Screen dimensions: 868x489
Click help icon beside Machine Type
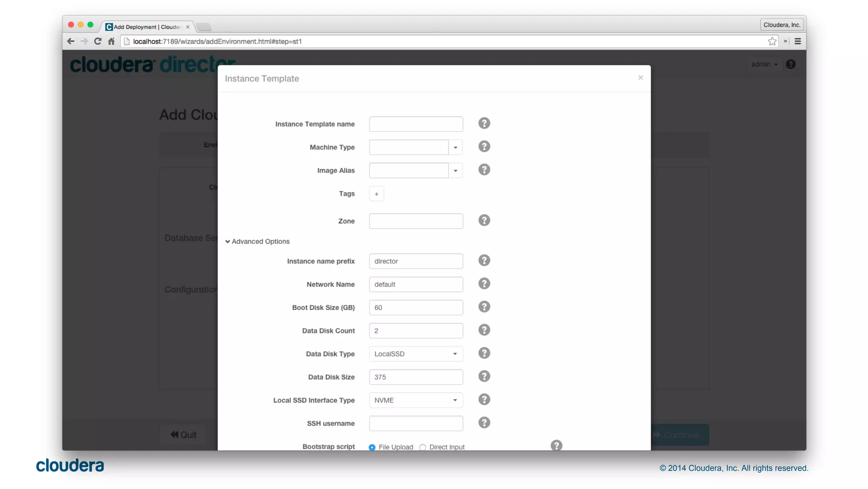click(x=484, y=147)
